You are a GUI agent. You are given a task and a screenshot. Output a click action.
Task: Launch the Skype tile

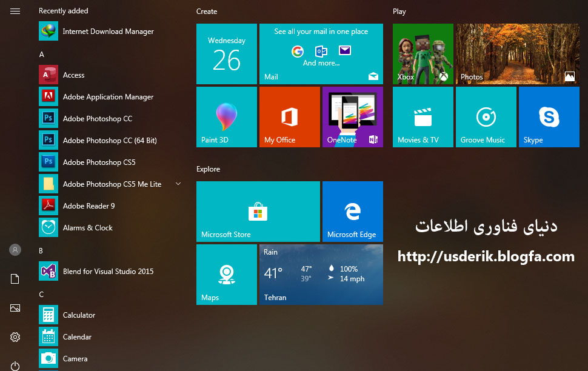click(x=549, y=116)
